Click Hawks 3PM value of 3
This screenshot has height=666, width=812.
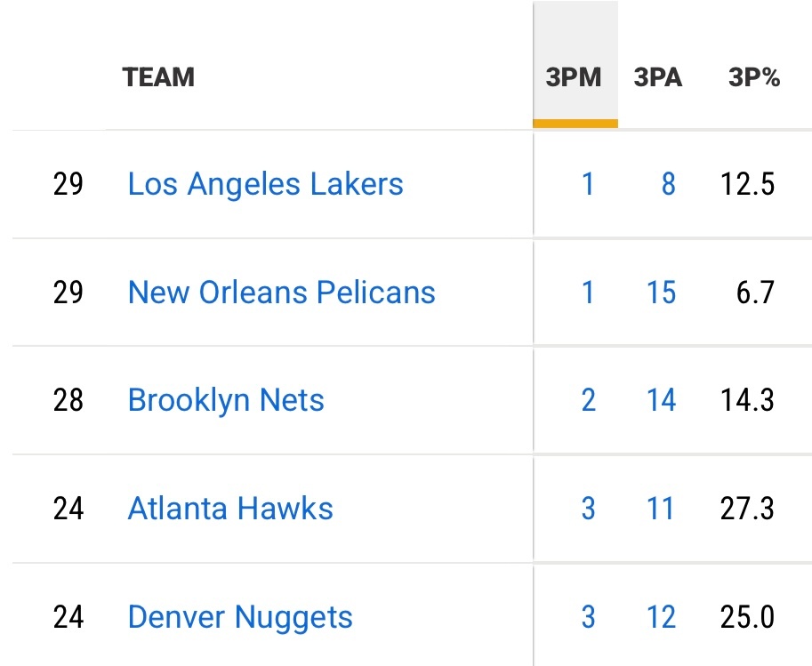(x=588, y=509)
